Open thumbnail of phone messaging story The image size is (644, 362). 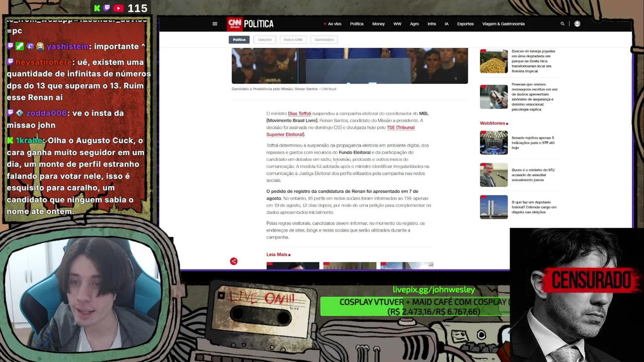coord(494,97)
